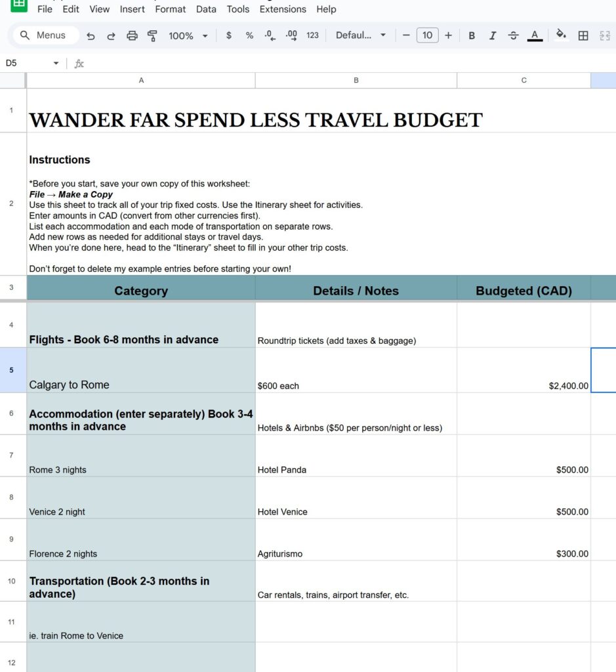Click the Menus search box
Viewport: 616px width, 672px height.
tap(46, 35)
